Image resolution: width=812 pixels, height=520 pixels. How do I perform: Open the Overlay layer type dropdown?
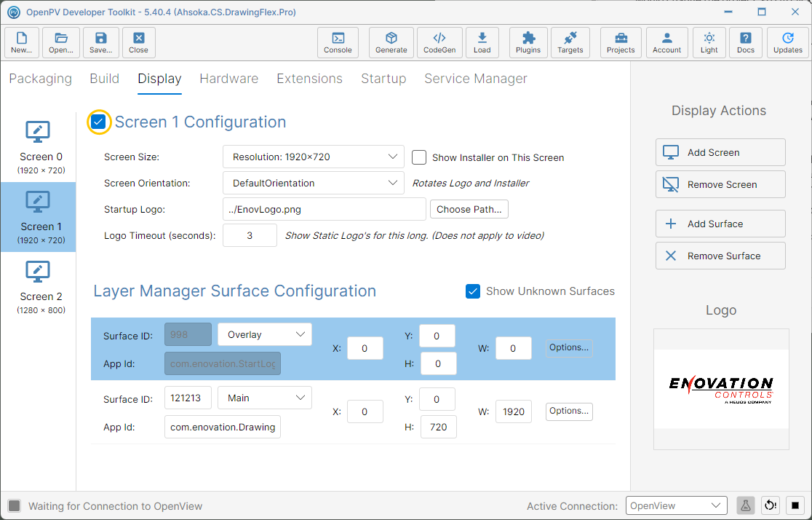coord(265,334)
